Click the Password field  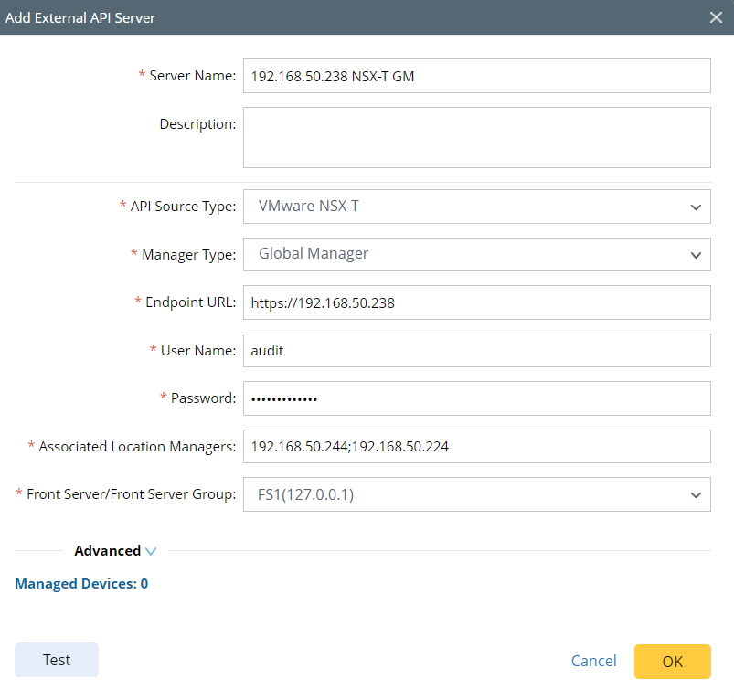pyautogui.click(x=476, y=398)
